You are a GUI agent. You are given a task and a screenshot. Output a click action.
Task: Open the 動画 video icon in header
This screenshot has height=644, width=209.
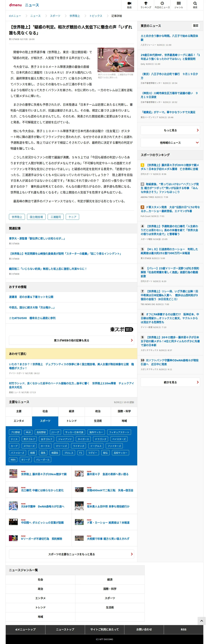point(129,5)
